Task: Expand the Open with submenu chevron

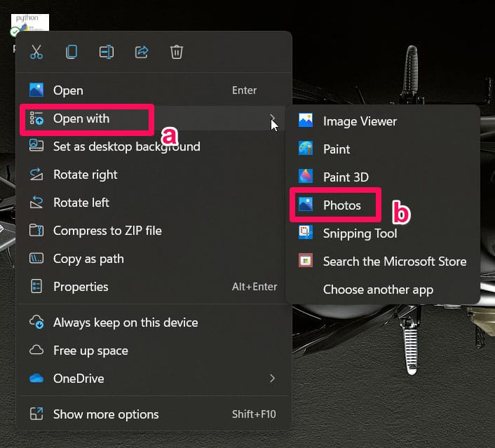Action: 273,118
